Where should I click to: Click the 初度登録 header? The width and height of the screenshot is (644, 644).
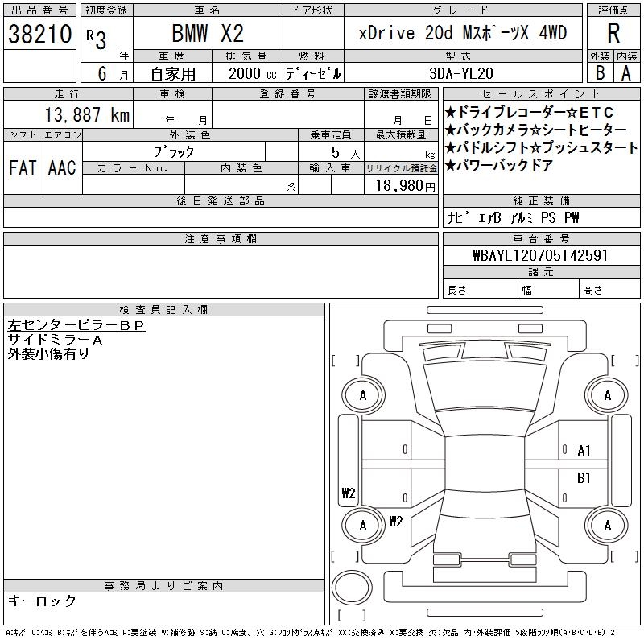point(107,10)
